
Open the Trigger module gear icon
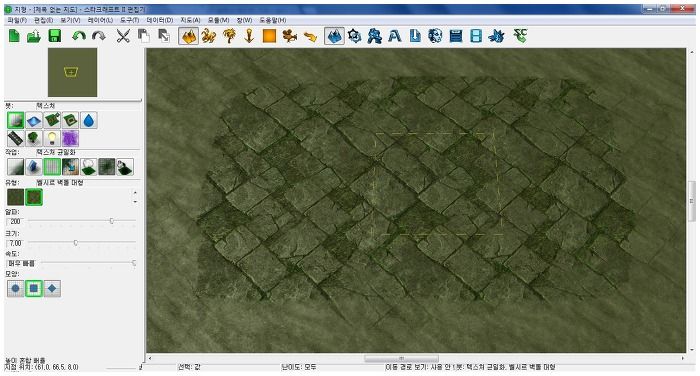(x=354, y=36)
